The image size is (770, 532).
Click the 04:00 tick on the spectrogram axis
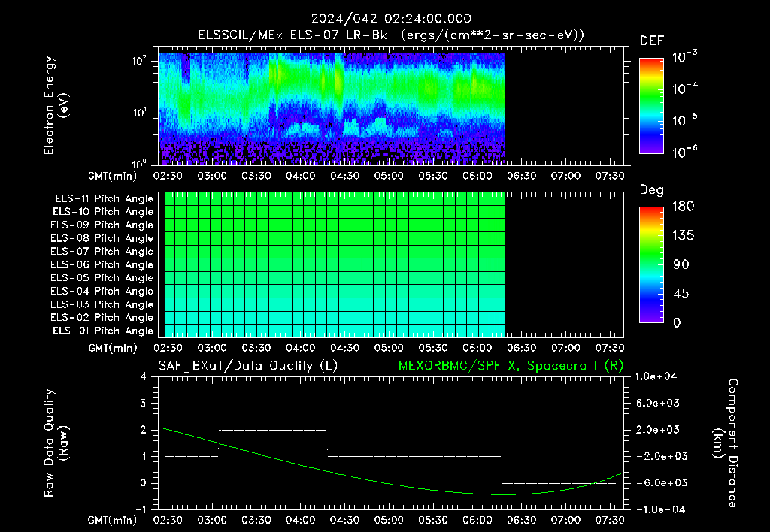click(301, 176)
